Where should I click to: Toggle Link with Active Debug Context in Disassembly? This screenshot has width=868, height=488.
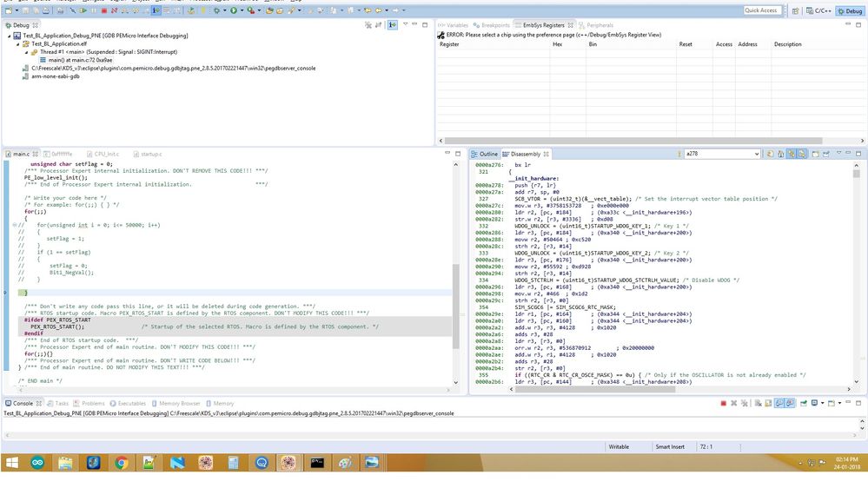pyautogui.click(x=791, y=154)
